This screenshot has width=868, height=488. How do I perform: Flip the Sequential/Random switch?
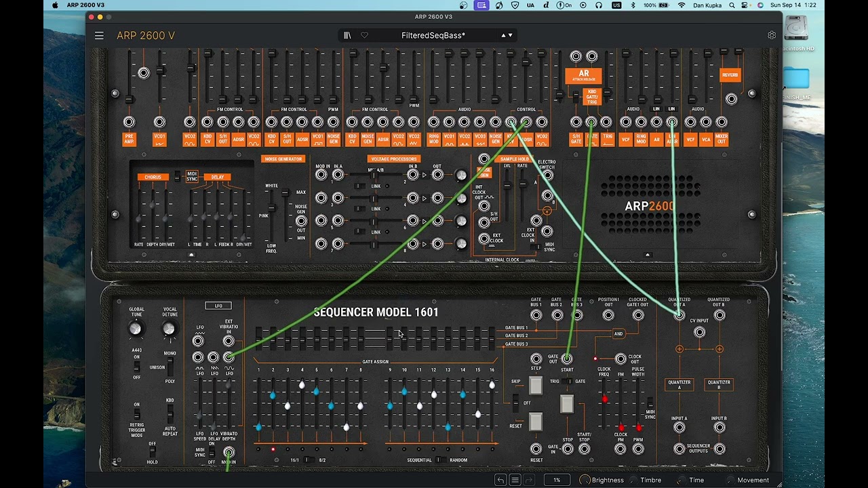pyautogui.click(x=441, y=460)
